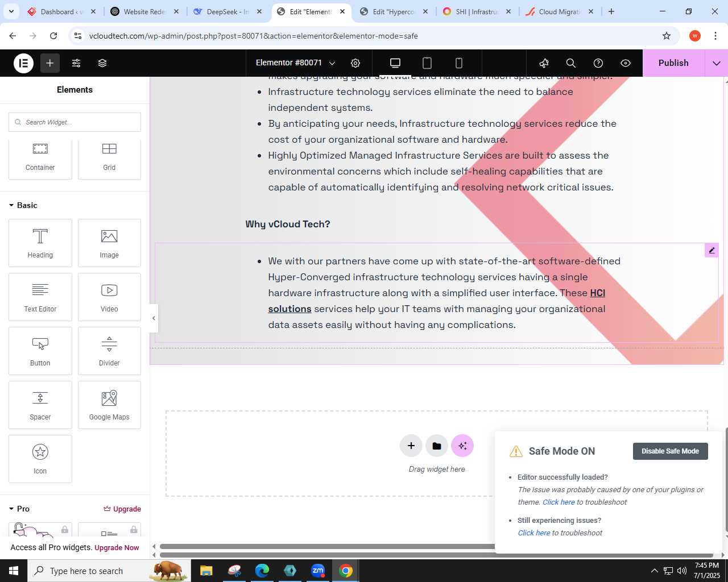This screenshot has width=728, height=582.
Task: Open the What's New notifications icon
Action: click(x=544, y=63)
